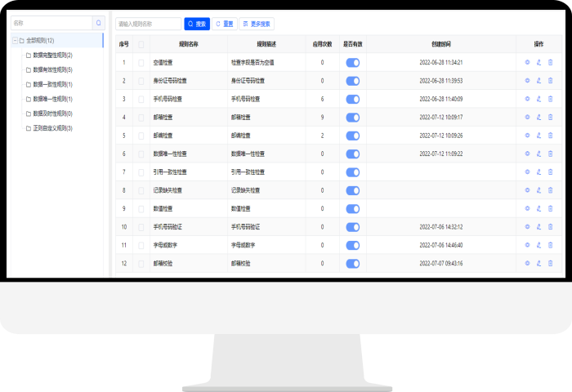Collapse the 全部规则(12) tree node
Image resolution: width=572 pixels, height=392 pixels.
point(15,40)
